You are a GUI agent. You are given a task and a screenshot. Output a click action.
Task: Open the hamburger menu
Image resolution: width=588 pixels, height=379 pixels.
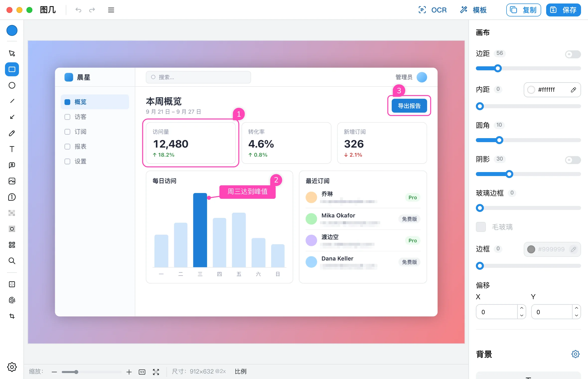coord(111,10)
